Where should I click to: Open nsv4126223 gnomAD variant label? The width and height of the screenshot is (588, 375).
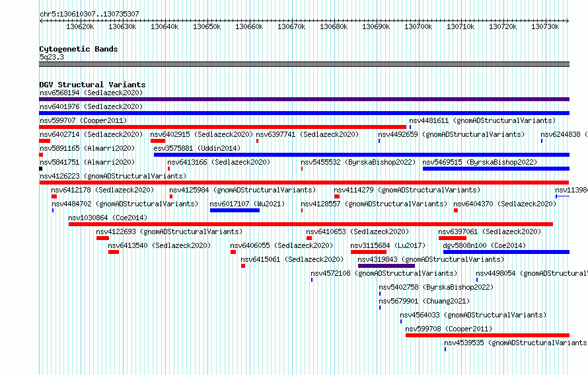[x=113, y=176]
